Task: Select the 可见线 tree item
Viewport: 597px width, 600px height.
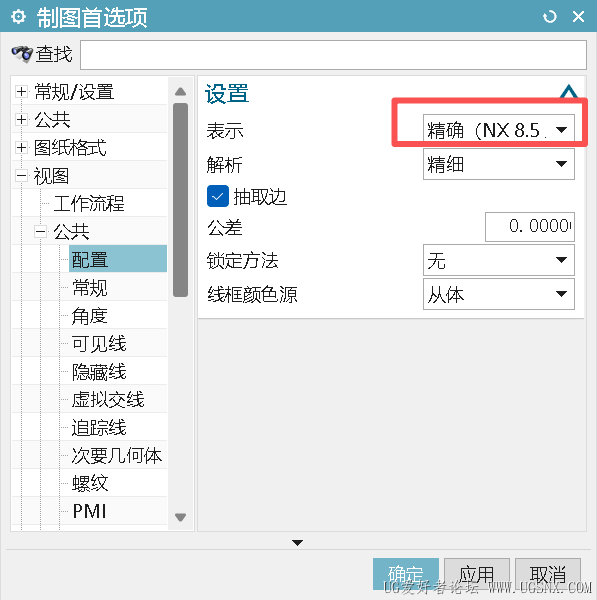Action: (99, 344)
